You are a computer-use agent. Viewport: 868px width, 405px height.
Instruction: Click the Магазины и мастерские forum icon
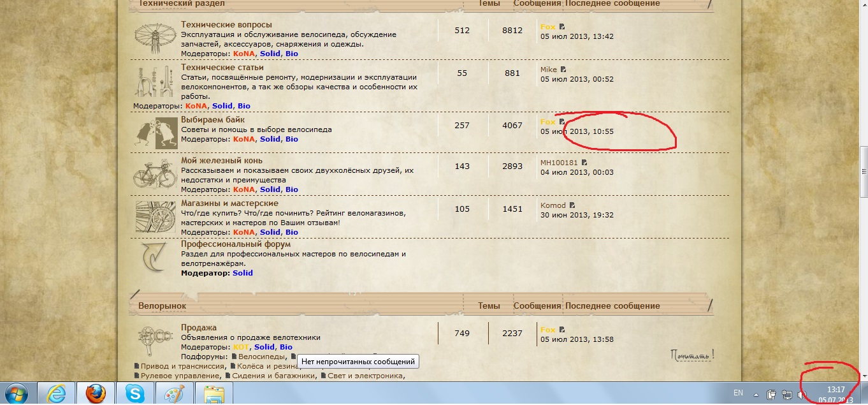156,216
